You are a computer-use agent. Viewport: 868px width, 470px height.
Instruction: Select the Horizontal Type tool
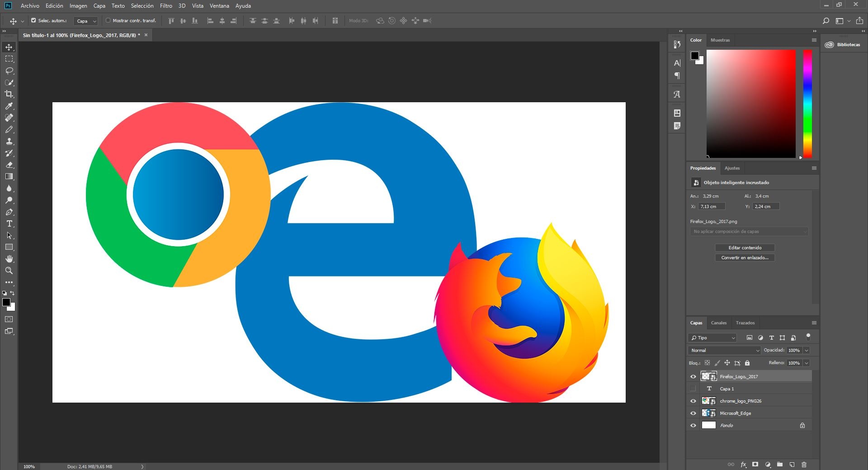pos(9,223)
